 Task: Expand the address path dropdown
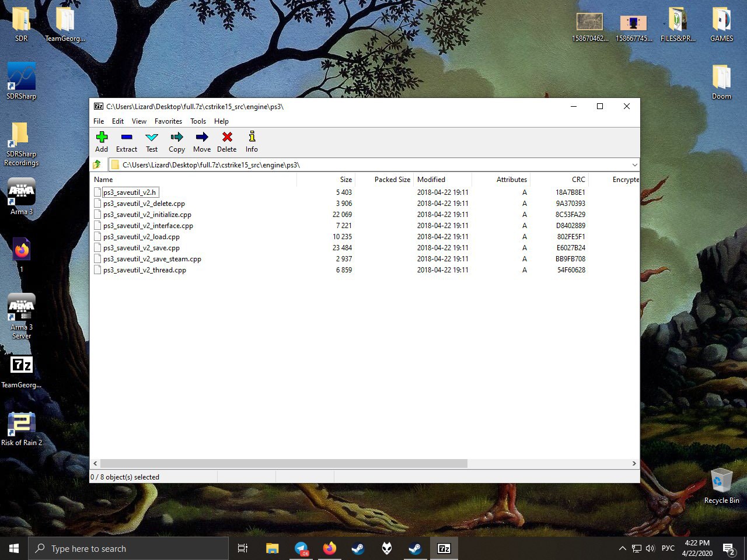pyautogui.click(x=634, y=165)
